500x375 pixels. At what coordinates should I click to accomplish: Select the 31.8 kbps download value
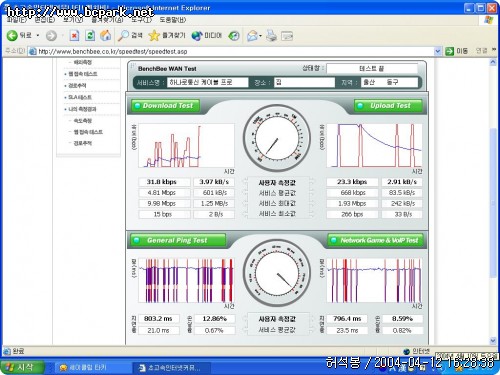(164, 182)
